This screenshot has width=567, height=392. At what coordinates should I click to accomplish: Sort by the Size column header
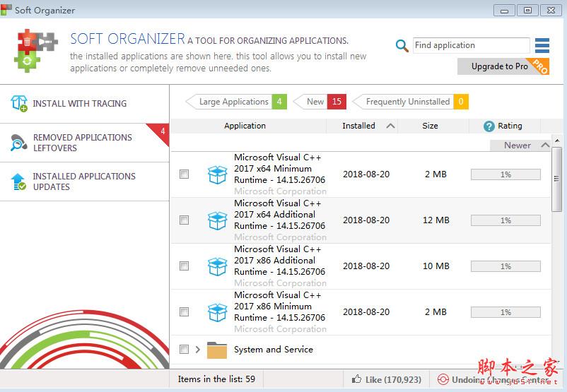click(x=430, y=126)
